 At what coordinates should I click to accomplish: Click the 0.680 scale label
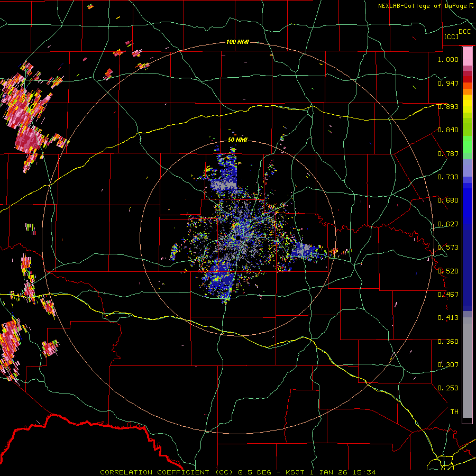[448, 200]
